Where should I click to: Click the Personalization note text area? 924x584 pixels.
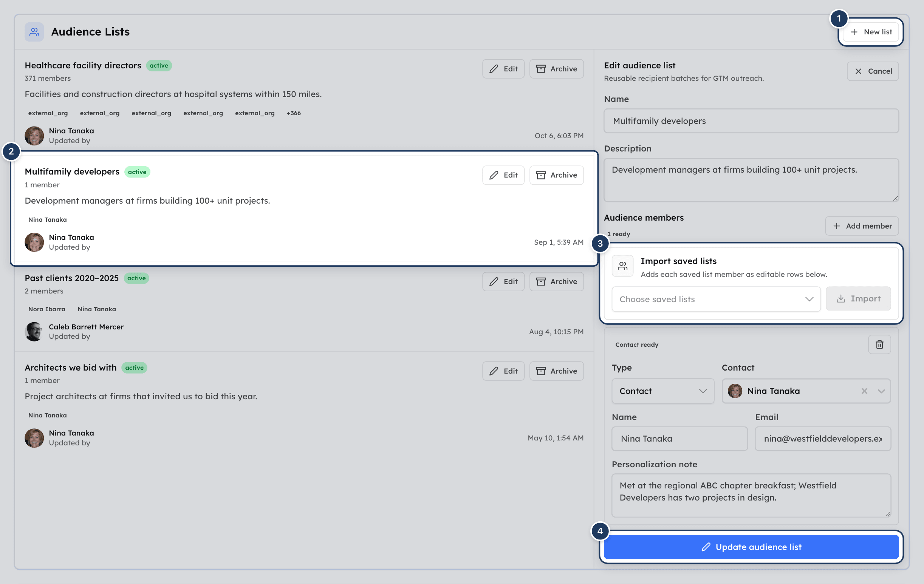pyautogui.click(x=751, y=496)
